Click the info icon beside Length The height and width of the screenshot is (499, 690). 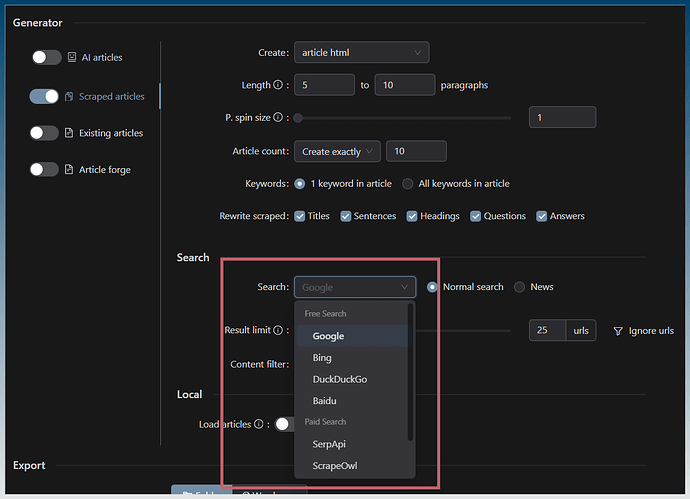coord(278,85)
